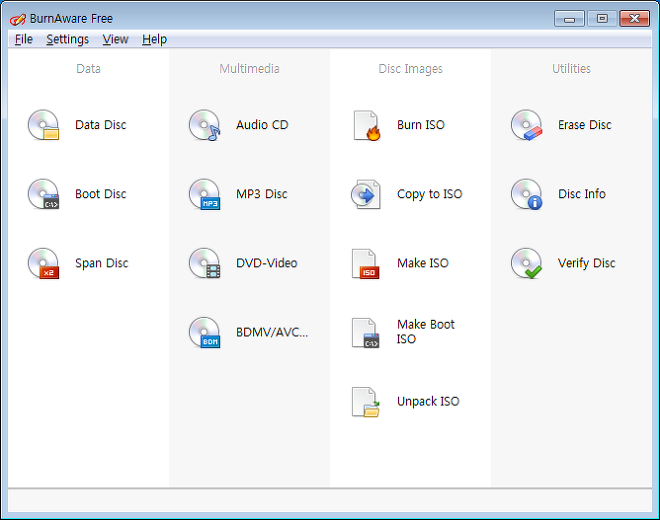Select the BDMV/AVC... label
This screenshot has width=660, height=520.
click(272, 332)
